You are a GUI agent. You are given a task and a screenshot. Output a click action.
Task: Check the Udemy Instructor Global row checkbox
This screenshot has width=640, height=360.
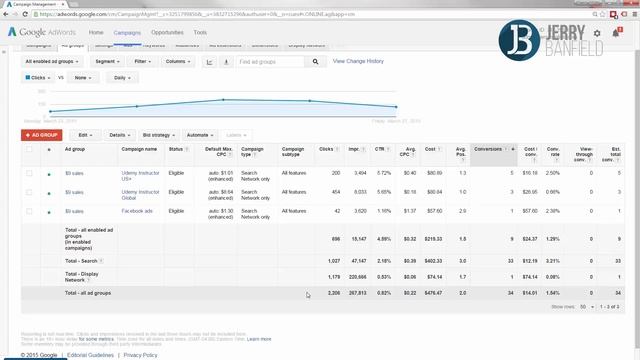(x=29, y=192)
